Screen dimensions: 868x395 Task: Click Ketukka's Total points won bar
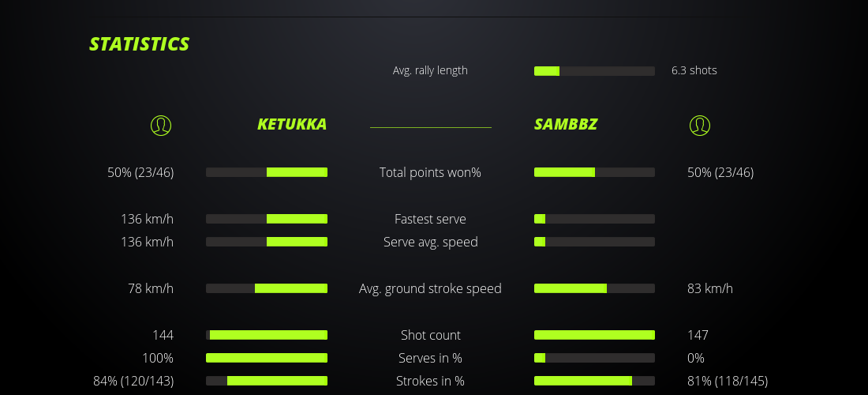click(x=267, y=172)
